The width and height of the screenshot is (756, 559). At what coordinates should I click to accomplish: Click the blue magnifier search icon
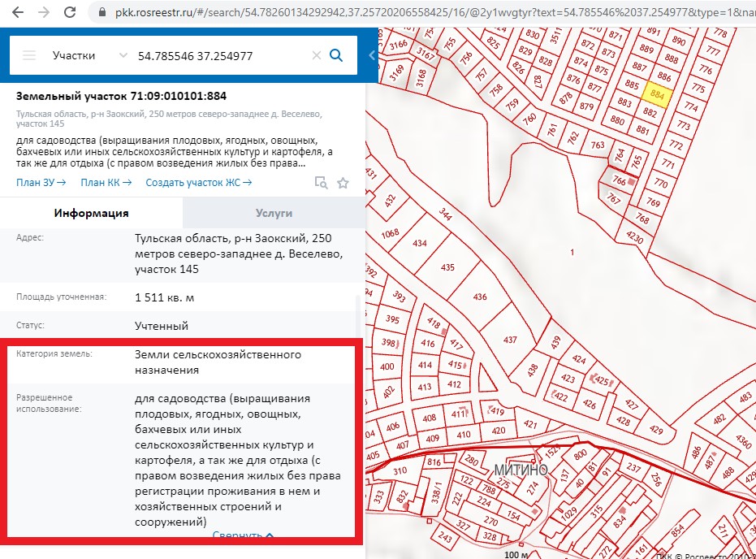336,55
